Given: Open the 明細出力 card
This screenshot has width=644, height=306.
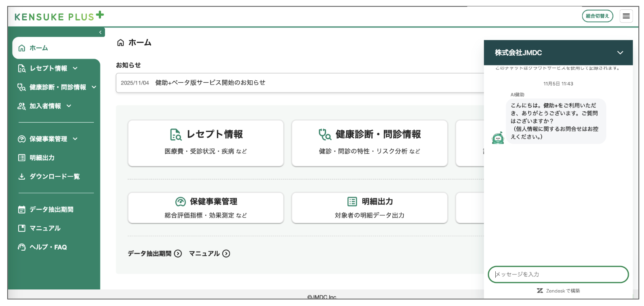Looking at the screenshot, I should tap(370, 207).
